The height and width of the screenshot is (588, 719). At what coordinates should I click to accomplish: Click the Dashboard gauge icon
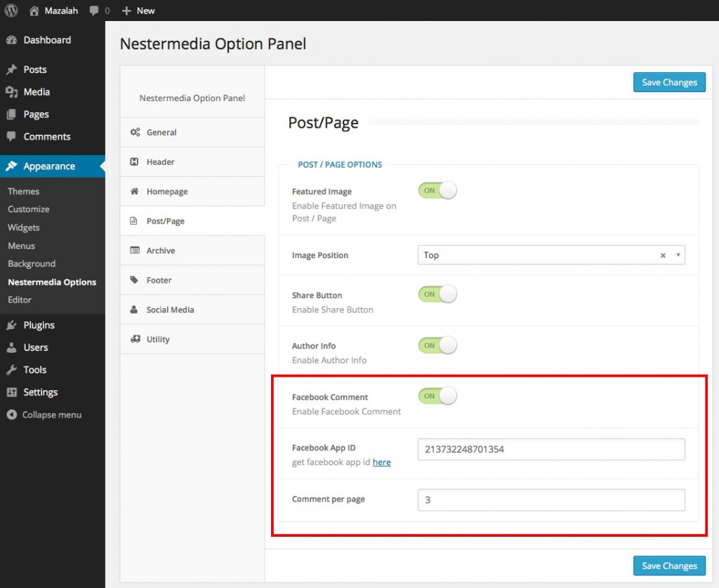tap(11, 40)
